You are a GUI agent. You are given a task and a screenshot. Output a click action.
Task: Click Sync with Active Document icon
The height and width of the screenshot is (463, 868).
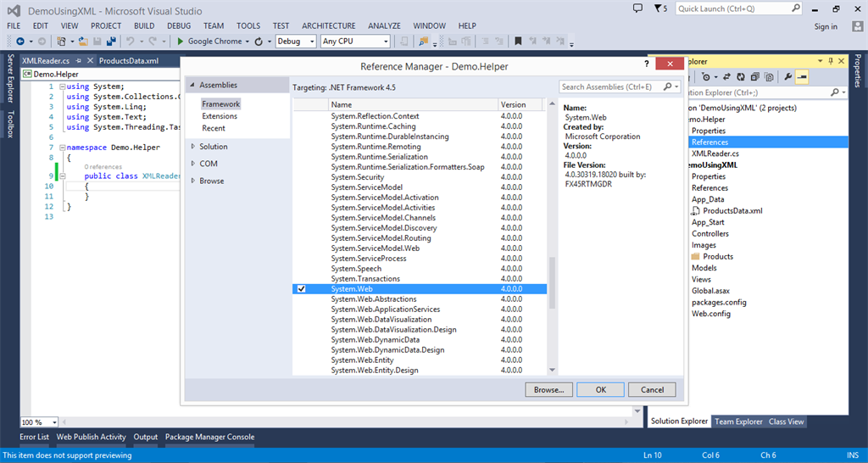point(726,77)
